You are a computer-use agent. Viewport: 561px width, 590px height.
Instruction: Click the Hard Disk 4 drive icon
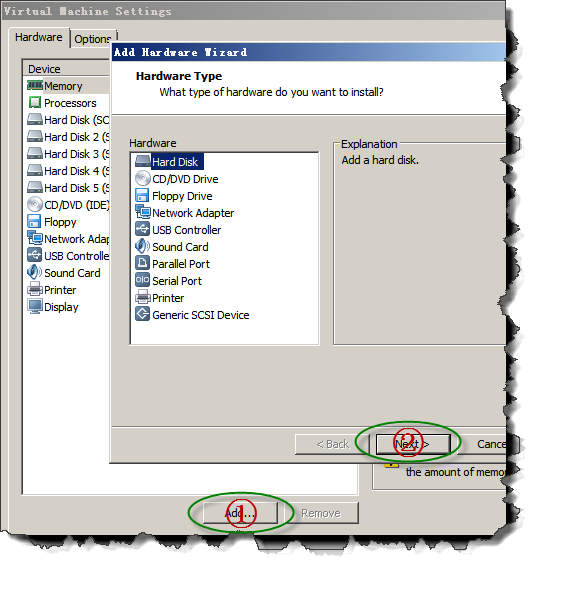click(x=35, y=170)
